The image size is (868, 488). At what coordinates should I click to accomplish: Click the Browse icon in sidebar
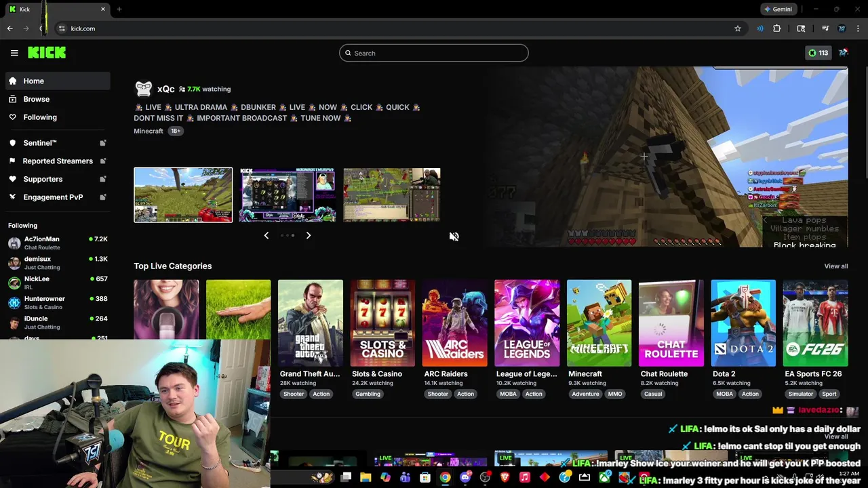(13, 99)
